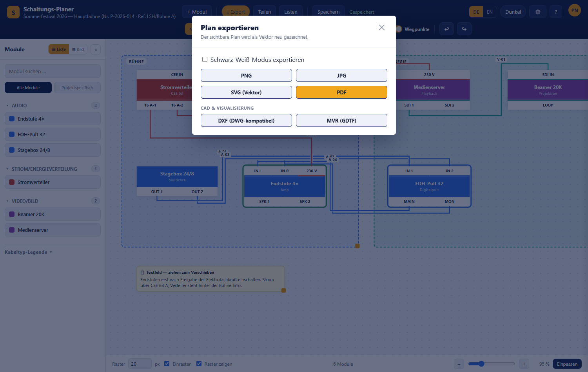The width and height of the screenshot is (588, 372).
Task: Collapse the AUDIO category
Action: click(x=53, y=105)
